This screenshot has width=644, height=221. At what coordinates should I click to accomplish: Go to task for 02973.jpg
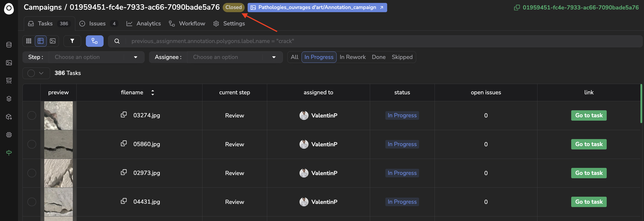click(589, 173)
